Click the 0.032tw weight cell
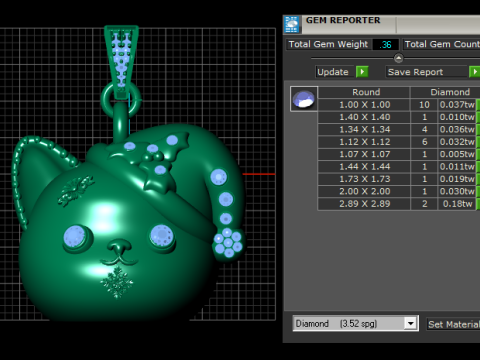Screen dimensions: 480x360 pyautogui.click(x=457, y=142)
